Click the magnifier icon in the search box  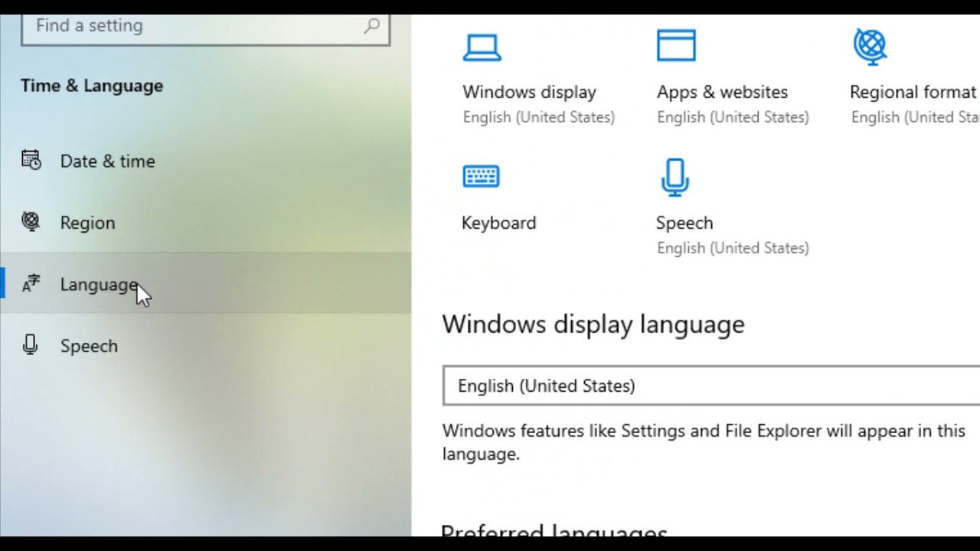[371, 26]
